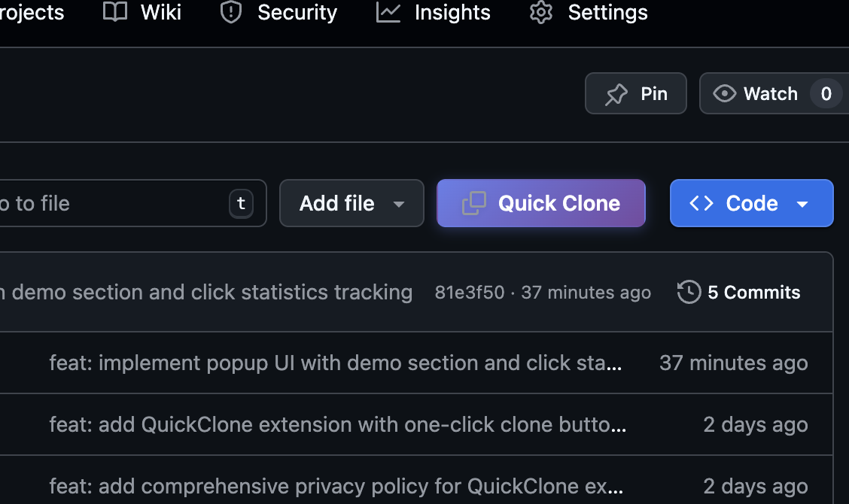This screenshot has height=504, width=849.
Task: Click the Quick Clone button
Action: [540, 203]
